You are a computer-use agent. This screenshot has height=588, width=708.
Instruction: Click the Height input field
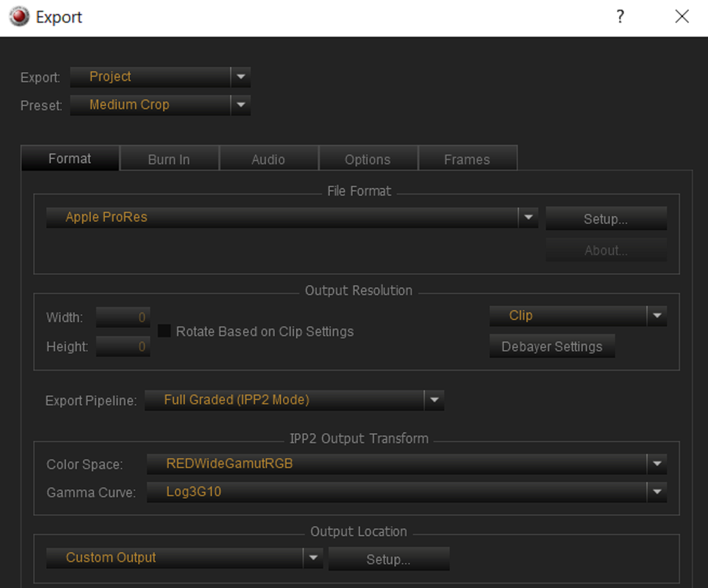[123, 347]
